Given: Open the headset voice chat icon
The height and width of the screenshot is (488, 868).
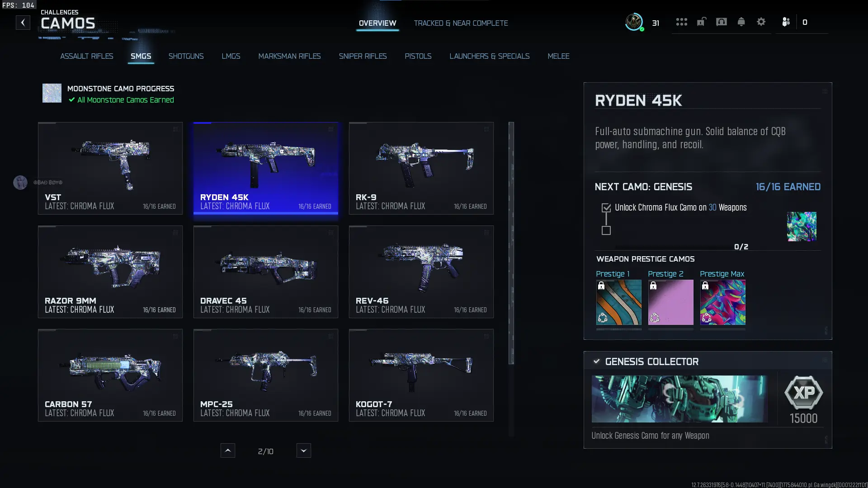Looking at the screenshot, I should pyautogui.click(x=721, y=22).
